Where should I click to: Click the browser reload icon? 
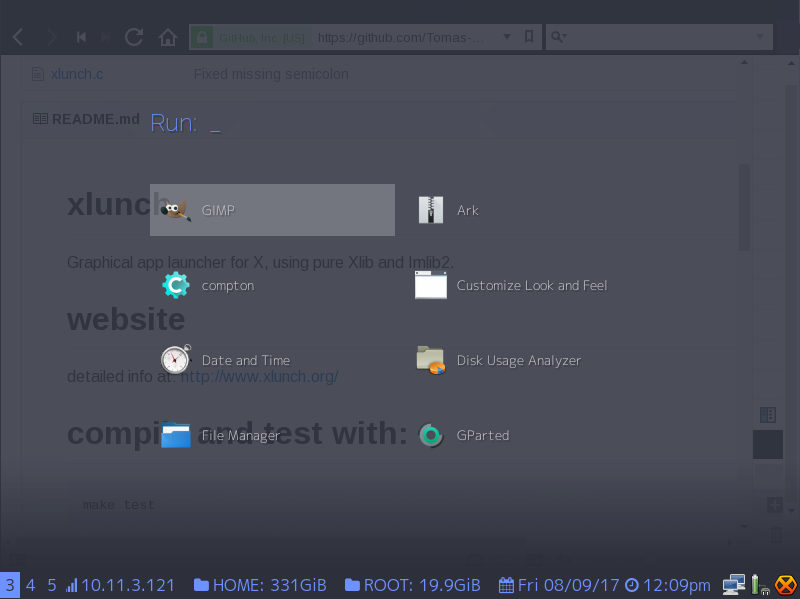[134, 37]
